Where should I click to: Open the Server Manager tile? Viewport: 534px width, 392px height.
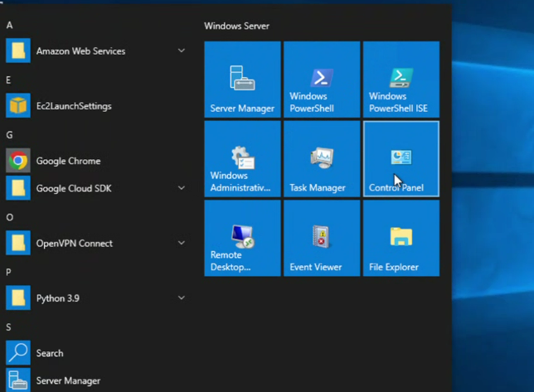click(242, 80)
